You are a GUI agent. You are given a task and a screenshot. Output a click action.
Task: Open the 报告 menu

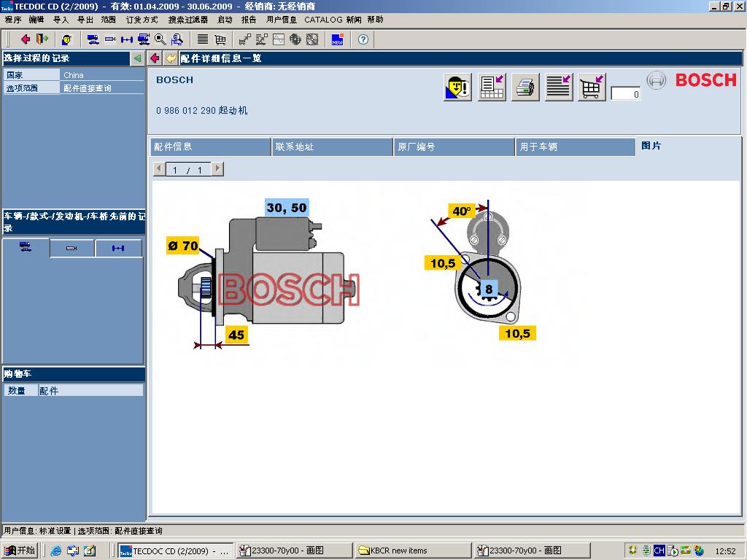[248, 20]
